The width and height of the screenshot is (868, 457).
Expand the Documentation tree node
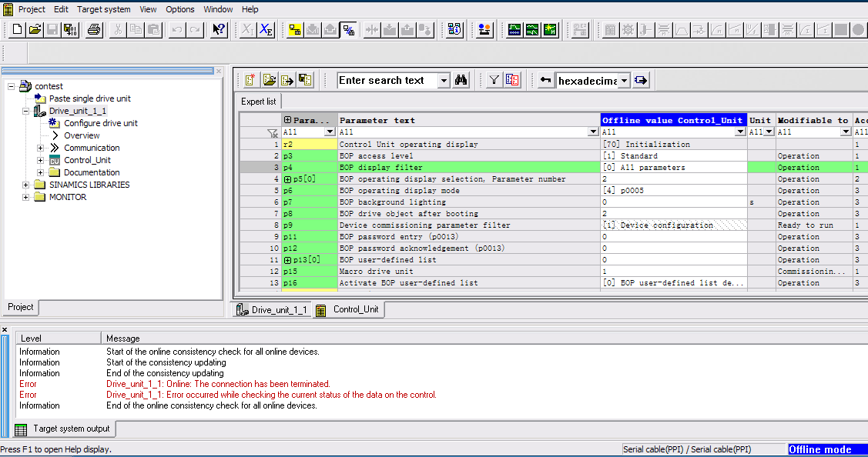40,172
